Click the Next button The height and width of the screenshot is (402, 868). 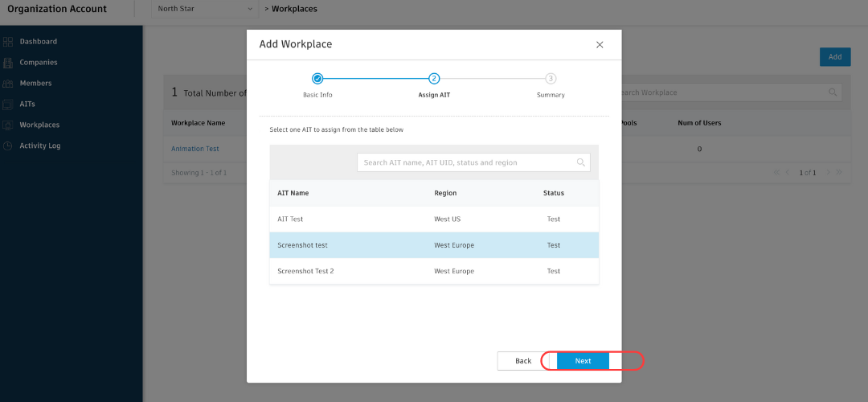click(x=583, y=361)
